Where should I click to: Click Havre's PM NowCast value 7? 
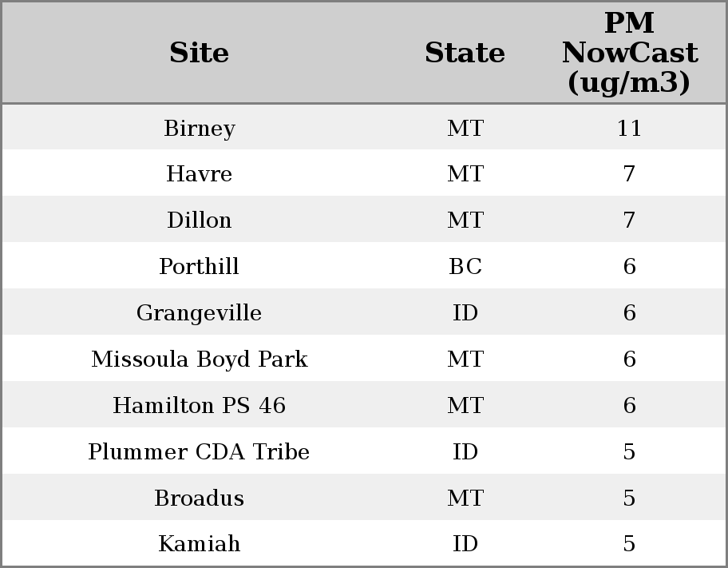pos(629,174)
